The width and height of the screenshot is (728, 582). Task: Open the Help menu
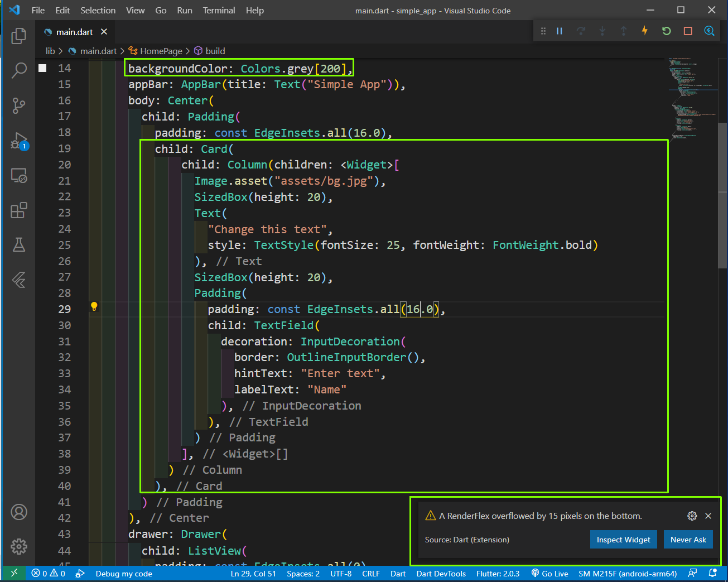(x=255, y=10)
